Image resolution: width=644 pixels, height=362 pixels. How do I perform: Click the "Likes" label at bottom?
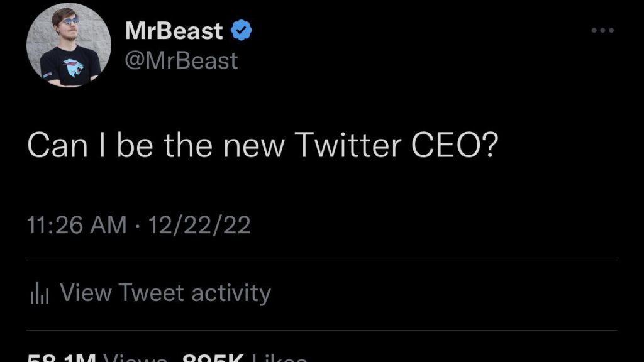279,359
